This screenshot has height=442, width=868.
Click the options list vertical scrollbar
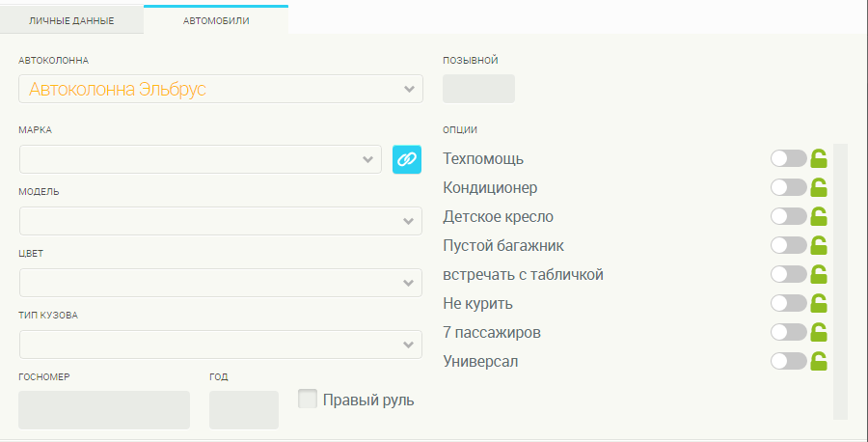click(840, 280)
